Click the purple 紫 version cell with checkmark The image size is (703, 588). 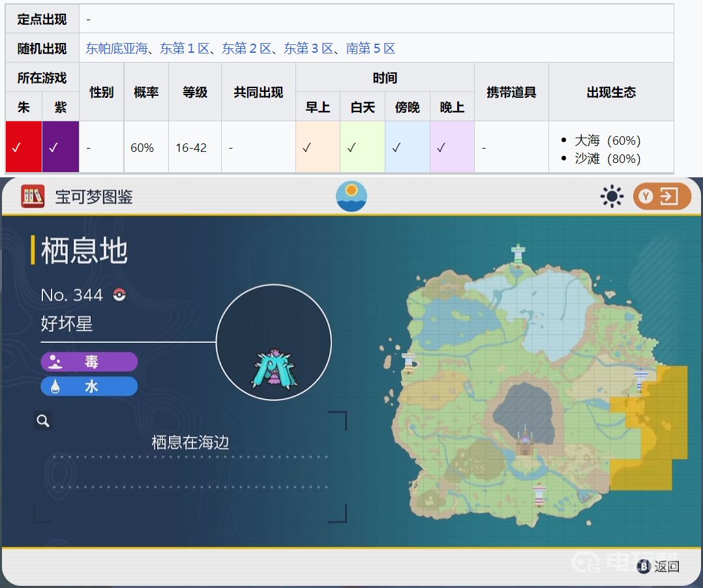tap(61, 147)
